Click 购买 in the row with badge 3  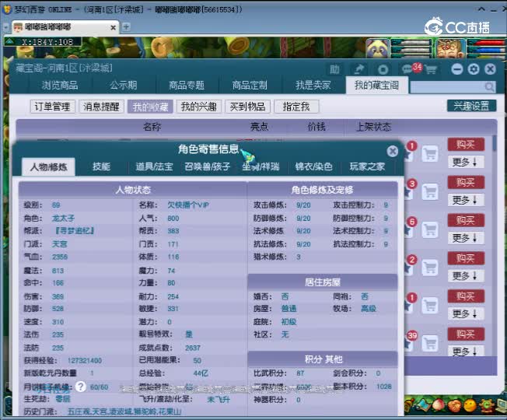[x=466, y=183]
